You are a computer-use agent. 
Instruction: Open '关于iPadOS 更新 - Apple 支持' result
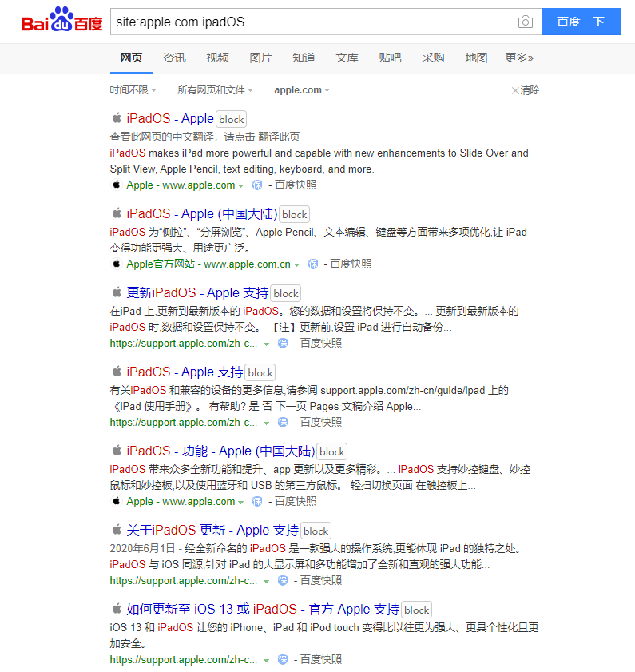212,530
